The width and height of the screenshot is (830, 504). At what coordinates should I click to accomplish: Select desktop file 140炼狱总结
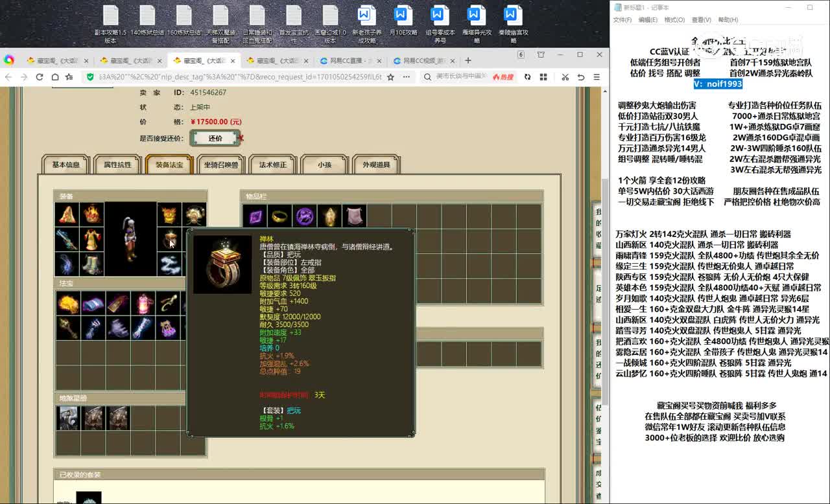pos(147,21)
